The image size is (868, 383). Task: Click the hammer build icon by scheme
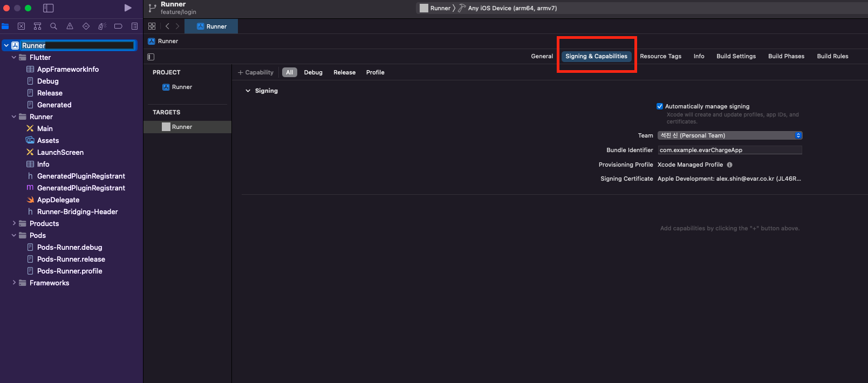click(462, 8)
